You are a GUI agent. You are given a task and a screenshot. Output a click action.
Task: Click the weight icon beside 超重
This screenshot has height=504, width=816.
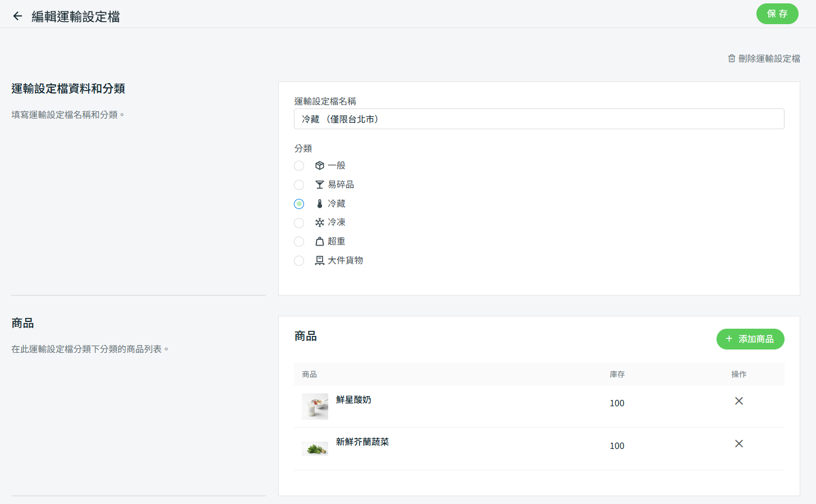pyautogui.click(x=320, y=242)
